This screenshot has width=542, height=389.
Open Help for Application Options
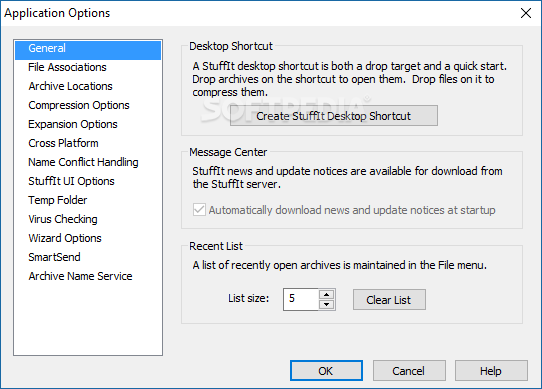pos(491,371)
